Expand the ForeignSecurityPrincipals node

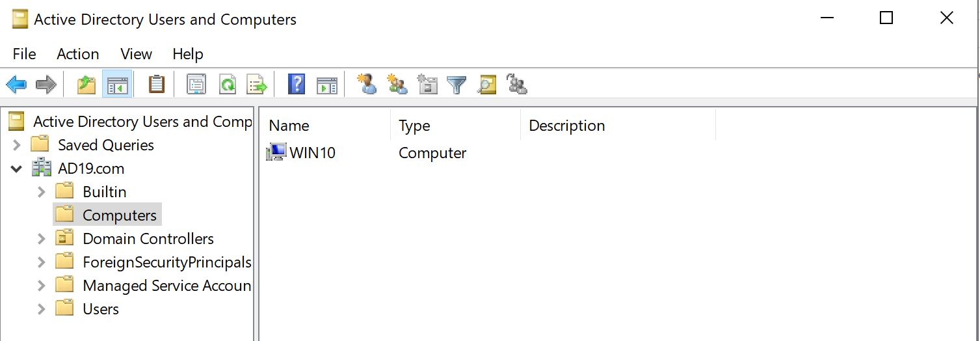coord(41,262)
